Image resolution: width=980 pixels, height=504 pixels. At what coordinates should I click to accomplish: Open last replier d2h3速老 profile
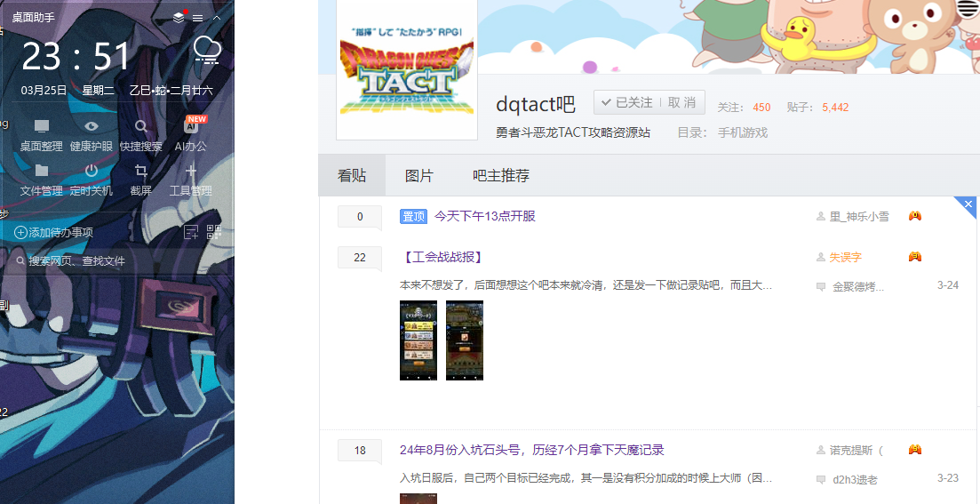coord(855,480)
